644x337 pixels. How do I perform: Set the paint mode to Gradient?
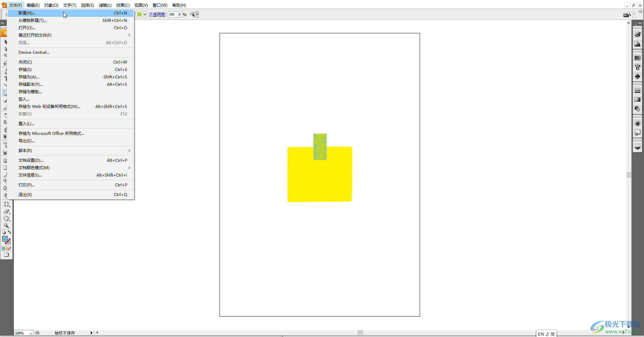[6, 249]
